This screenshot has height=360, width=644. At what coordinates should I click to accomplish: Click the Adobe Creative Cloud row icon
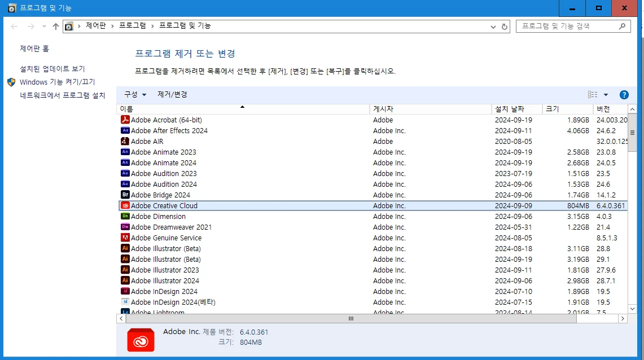click(x=125, y=205)
